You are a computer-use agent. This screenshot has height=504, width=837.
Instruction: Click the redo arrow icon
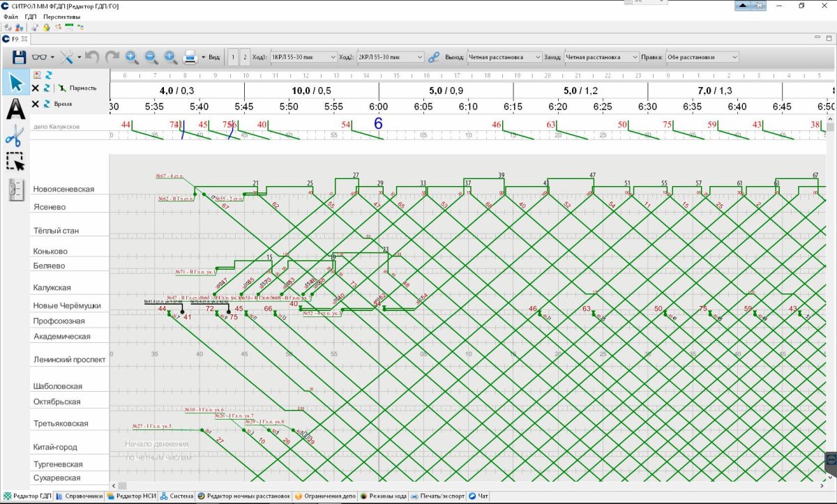click(x=112, y=57)
